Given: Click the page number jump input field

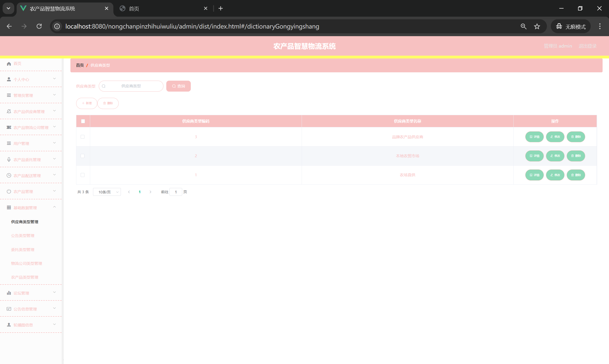Looking at the screenshot, I should (176, 192).
